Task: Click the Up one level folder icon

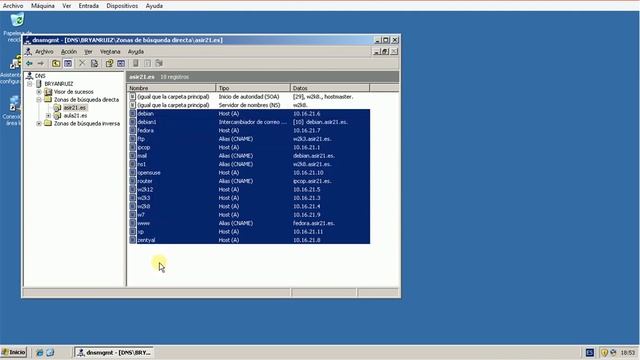Action: point(56,63)
